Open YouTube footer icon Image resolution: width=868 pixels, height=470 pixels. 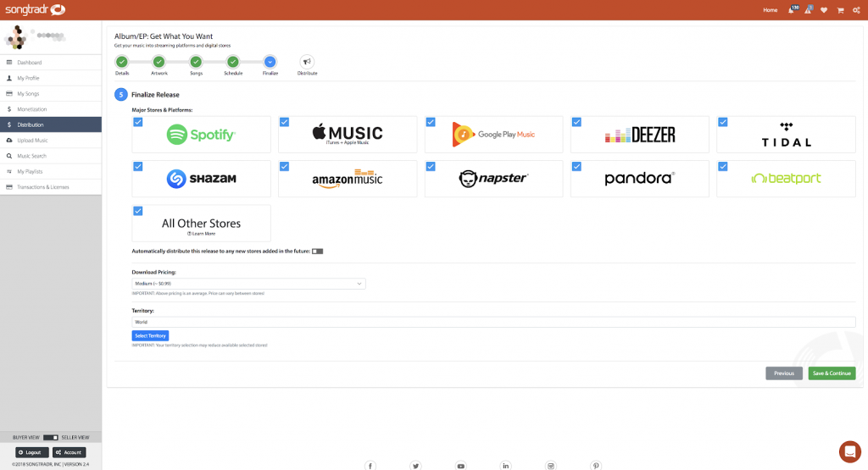point(460,466)
